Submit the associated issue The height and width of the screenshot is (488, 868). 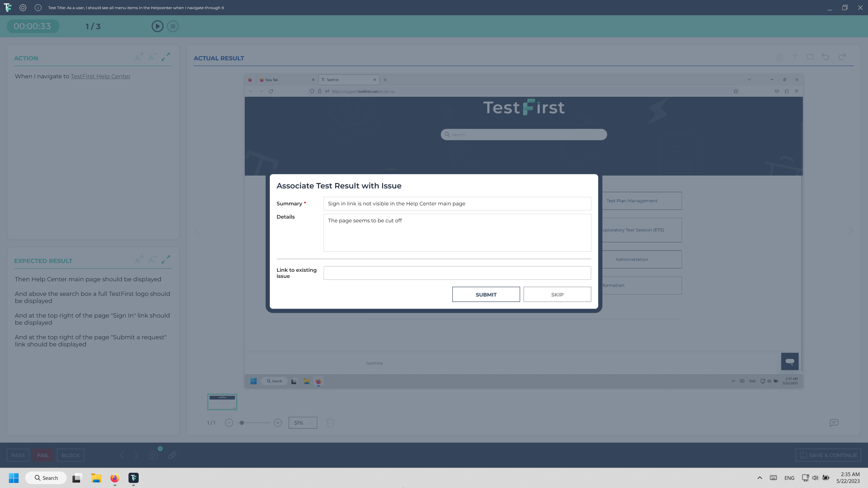point(486,294)
